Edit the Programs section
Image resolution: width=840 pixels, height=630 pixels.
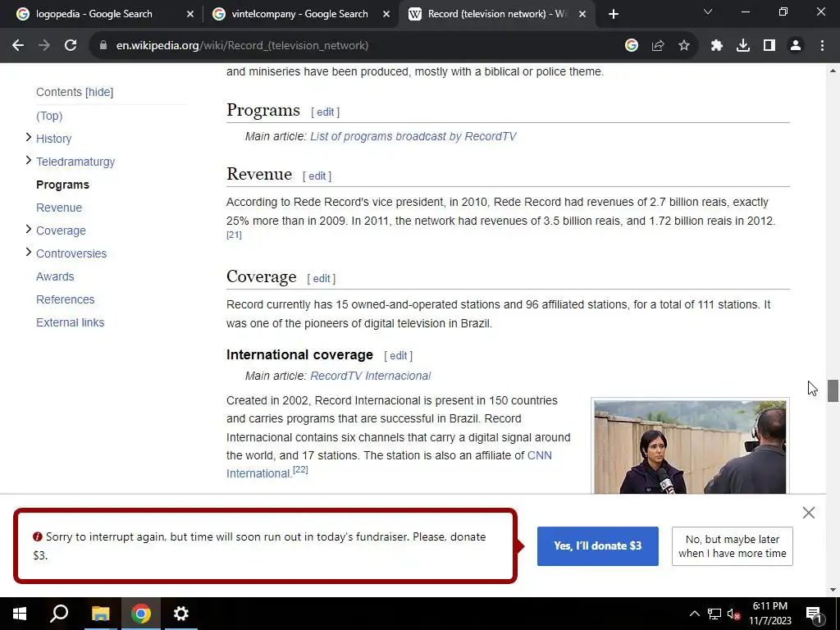coord(325,112)
